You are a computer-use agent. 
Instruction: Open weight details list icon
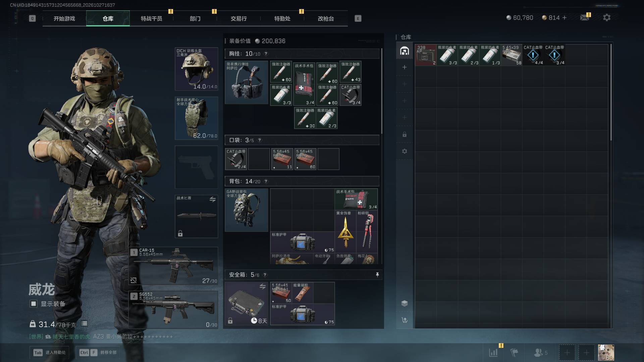click(x=85, y=324)
